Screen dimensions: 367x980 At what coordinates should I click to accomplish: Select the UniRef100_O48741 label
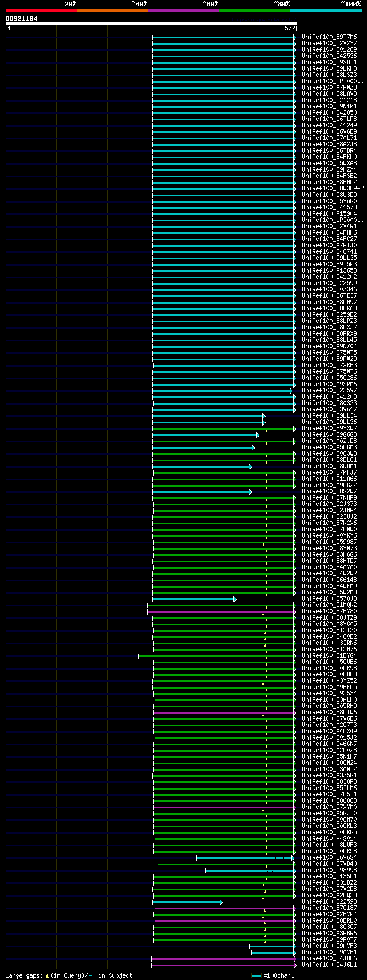[329, 252]
